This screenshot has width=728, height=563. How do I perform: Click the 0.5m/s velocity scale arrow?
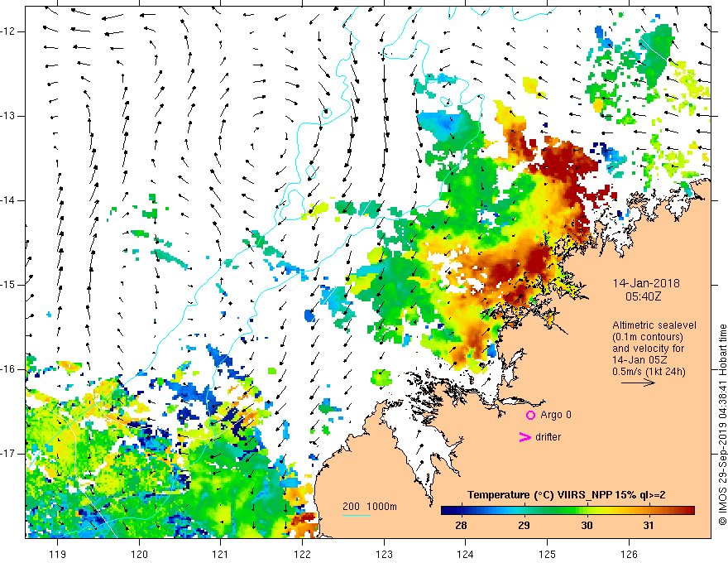point(638,383)
